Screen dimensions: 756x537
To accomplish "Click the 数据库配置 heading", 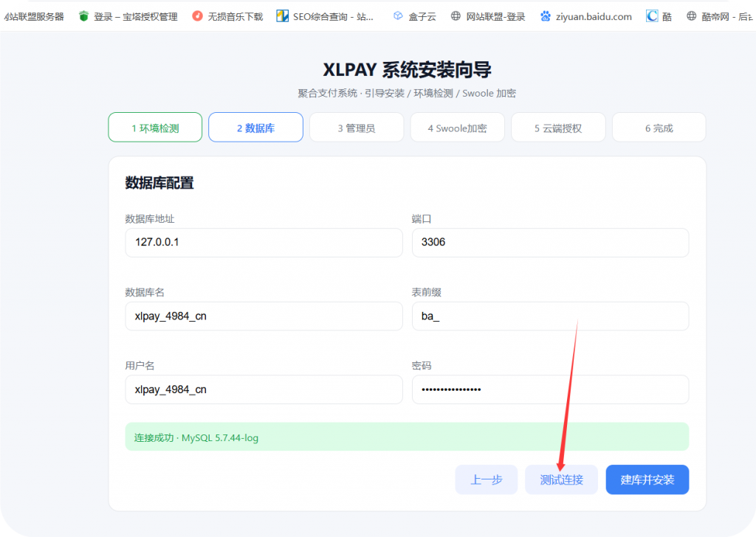I will tap(159, 183).
